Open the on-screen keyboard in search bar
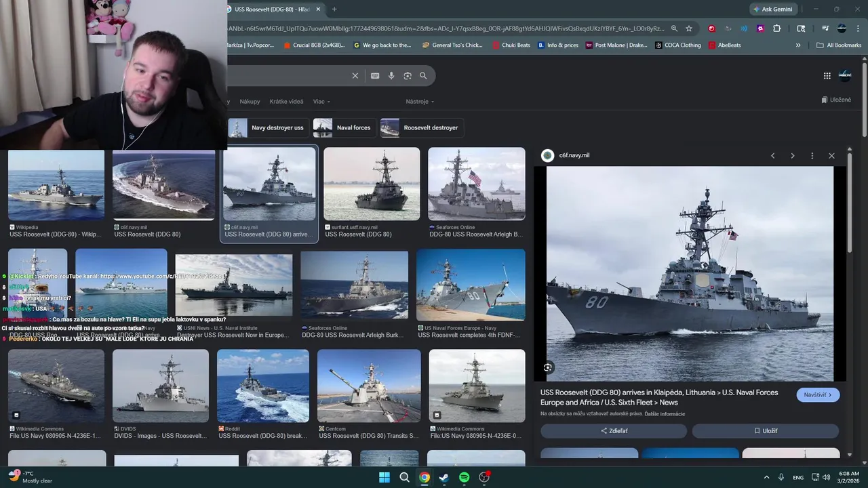The height and width of the screenshot is (488, 868). click(375, 76)
